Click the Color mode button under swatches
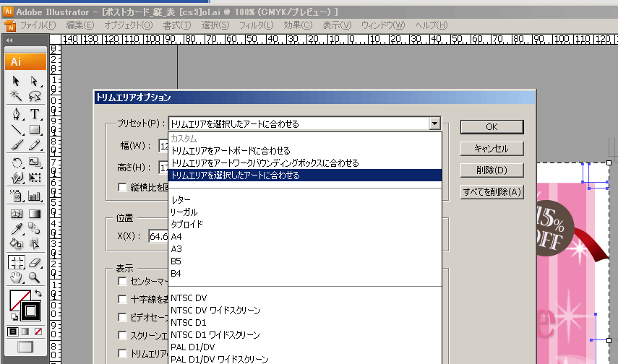Image resolution: width=618 pixels, height=364 pixels. (x=12, y=331)
